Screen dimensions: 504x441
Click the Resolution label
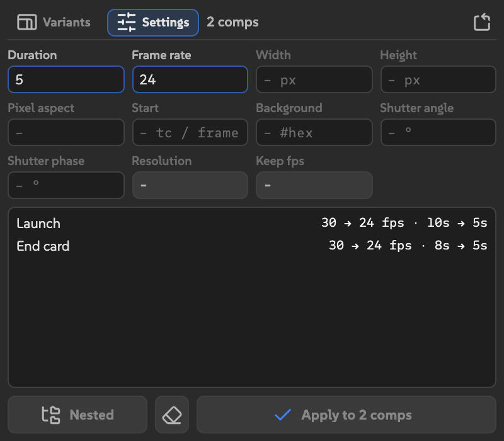click(162, 161)
